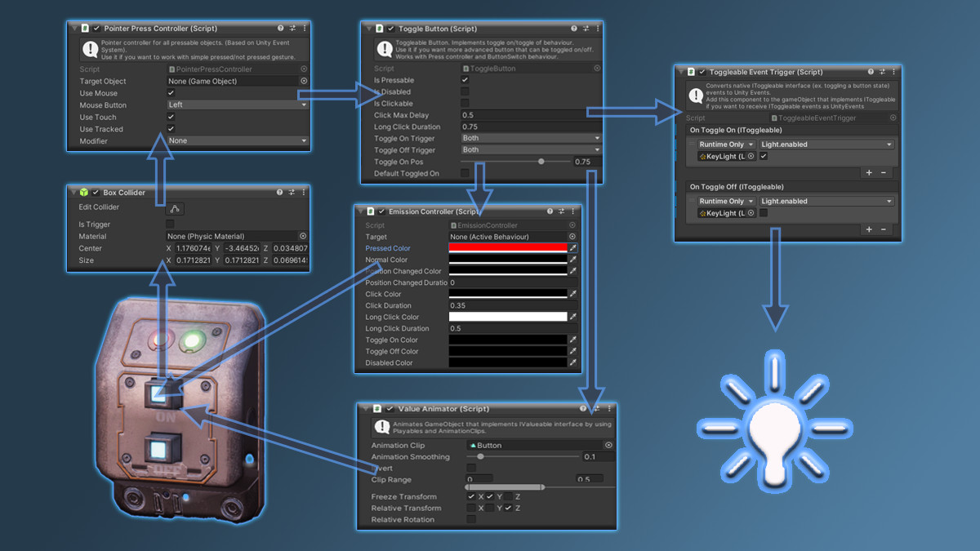Enable Default Toggled On checkbox
Viewport: 980px width, 551px height.
click(x=465, y=173)
